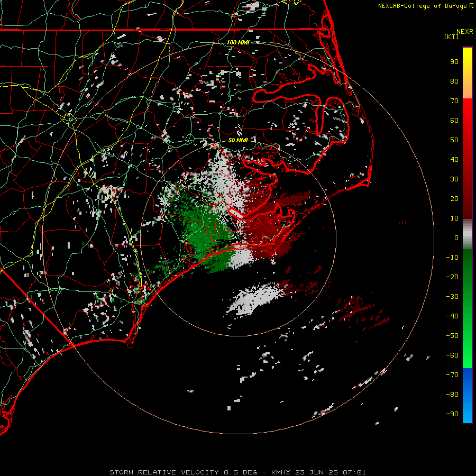Click the 10 value on velocity scale
This screenshot has height=476, width=476.
(454, 218)
